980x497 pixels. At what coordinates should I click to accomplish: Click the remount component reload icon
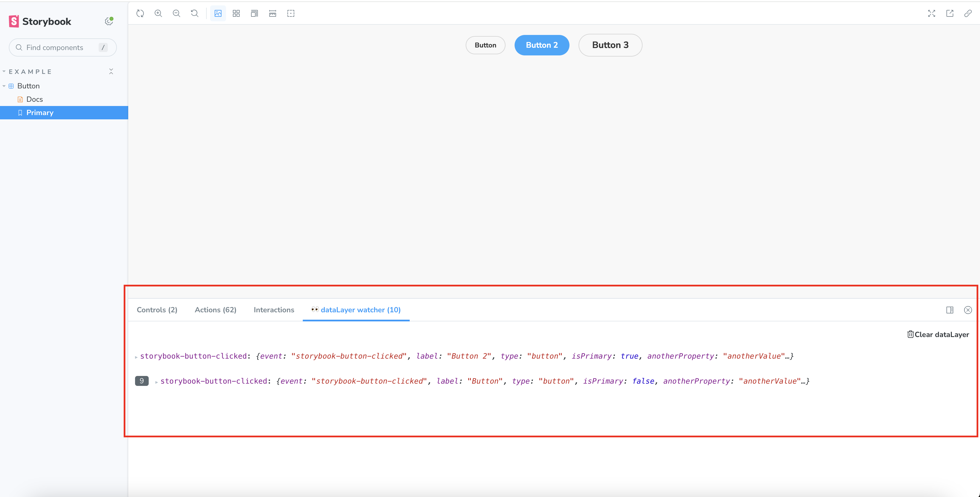pyautogui.click(x=140, y=13)
